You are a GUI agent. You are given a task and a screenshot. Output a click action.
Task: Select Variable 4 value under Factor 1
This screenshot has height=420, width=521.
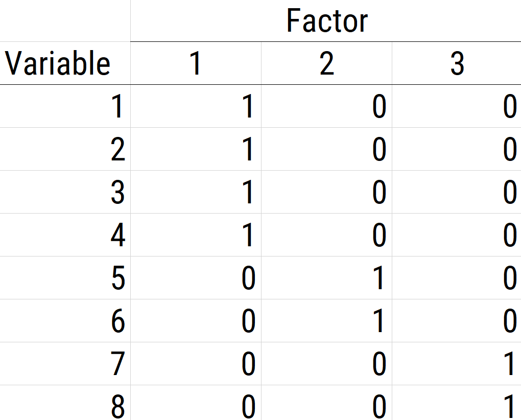coord(248,236)
